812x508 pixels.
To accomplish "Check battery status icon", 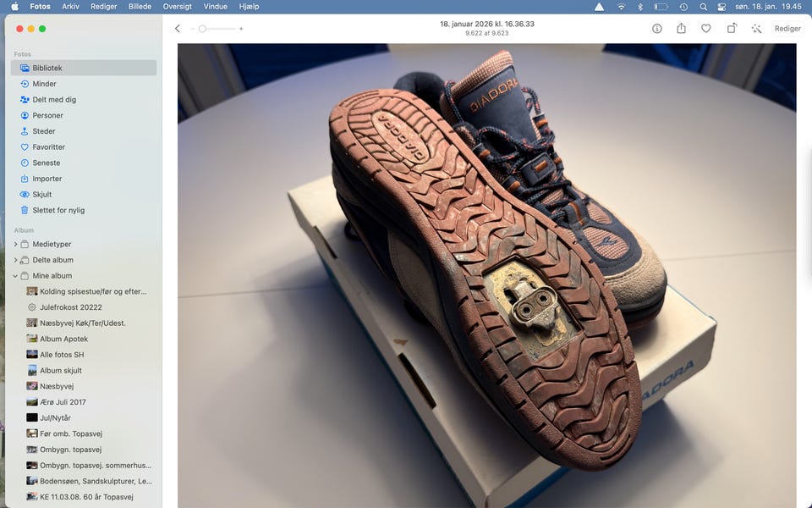I will coord(661,7).
